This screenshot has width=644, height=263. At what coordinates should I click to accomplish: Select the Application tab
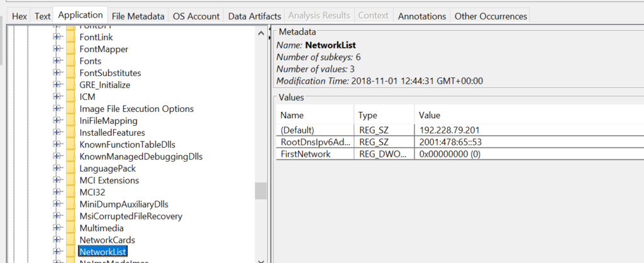pos(80,15)
